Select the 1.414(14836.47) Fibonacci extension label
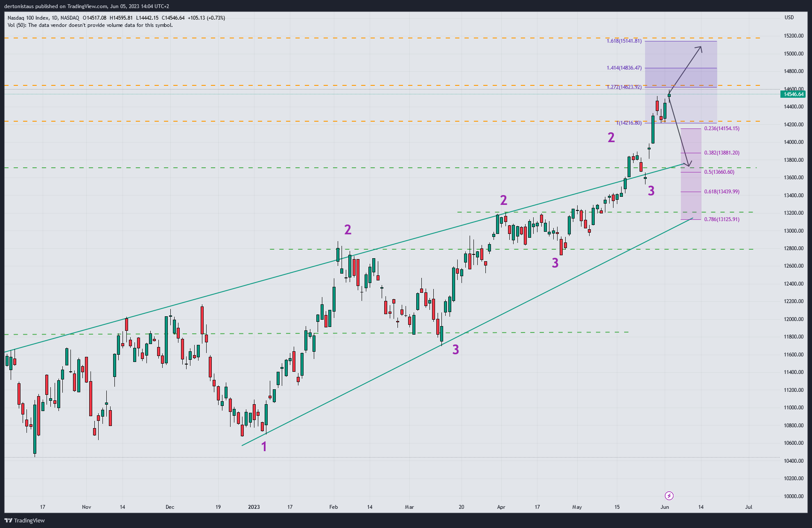This screenshot has height=528, width=812. 624,68
